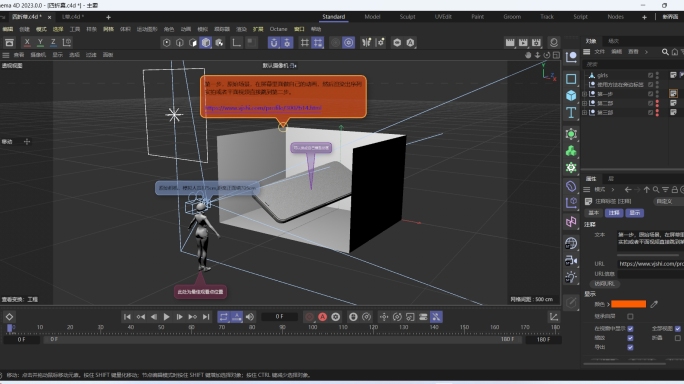Toggle autokeying 'A' button
The image size is (684, 384).
pos(322,317)
